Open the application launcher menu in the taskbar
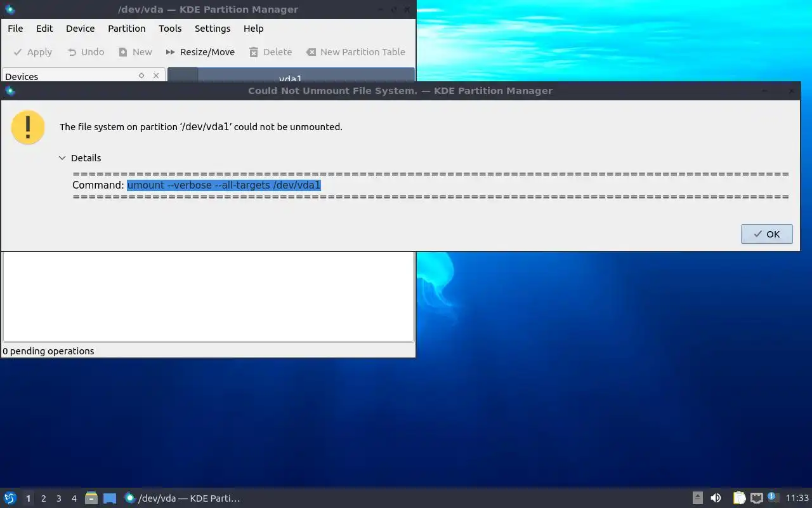Viewport: 812px width, 508px height. click(10, 498)
